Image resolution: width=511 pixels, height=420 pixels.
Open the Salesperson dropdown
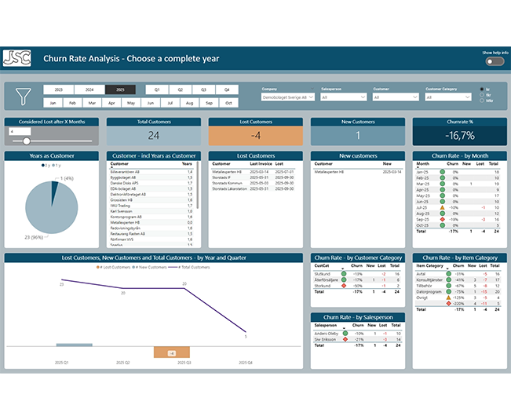344,97
